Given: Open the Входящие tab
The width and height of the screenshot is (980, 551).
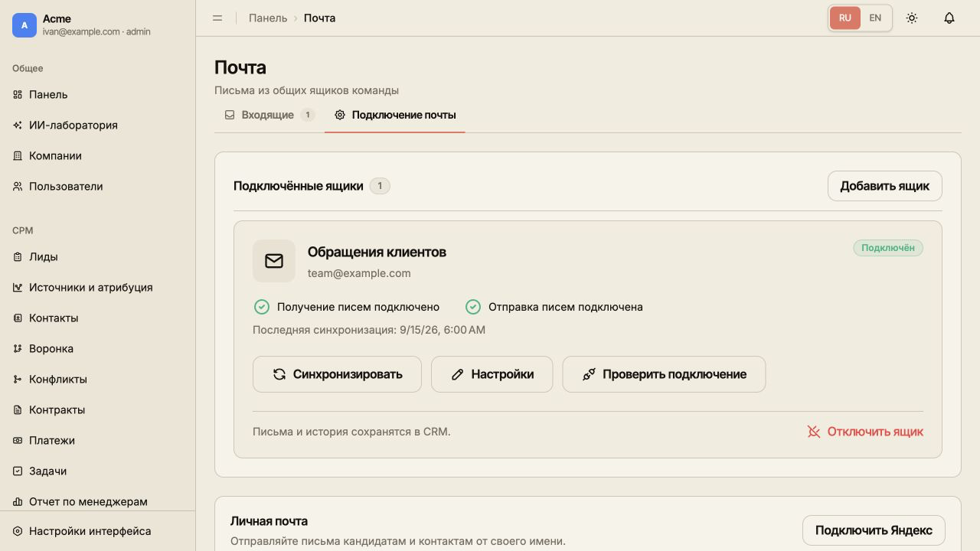Looking at the screenshot, I should [x=269, y=115].
